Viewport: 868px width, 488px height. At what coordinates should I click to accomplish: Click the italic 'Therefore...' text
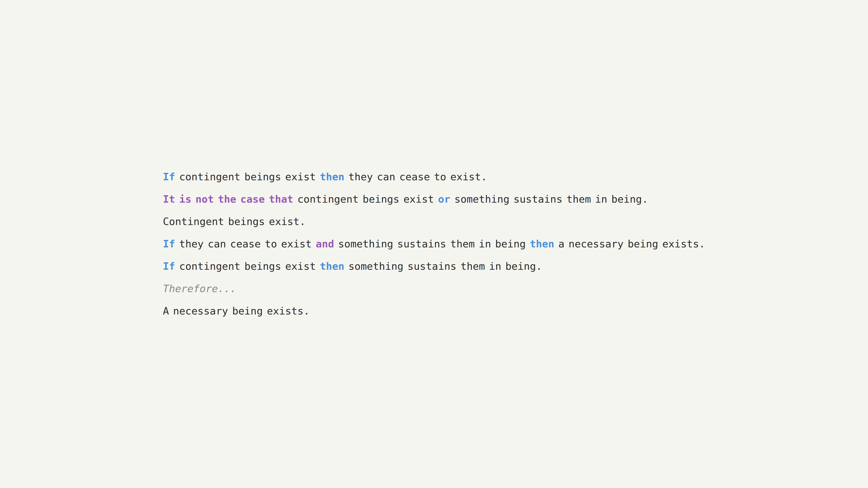(x=199, y=289)
